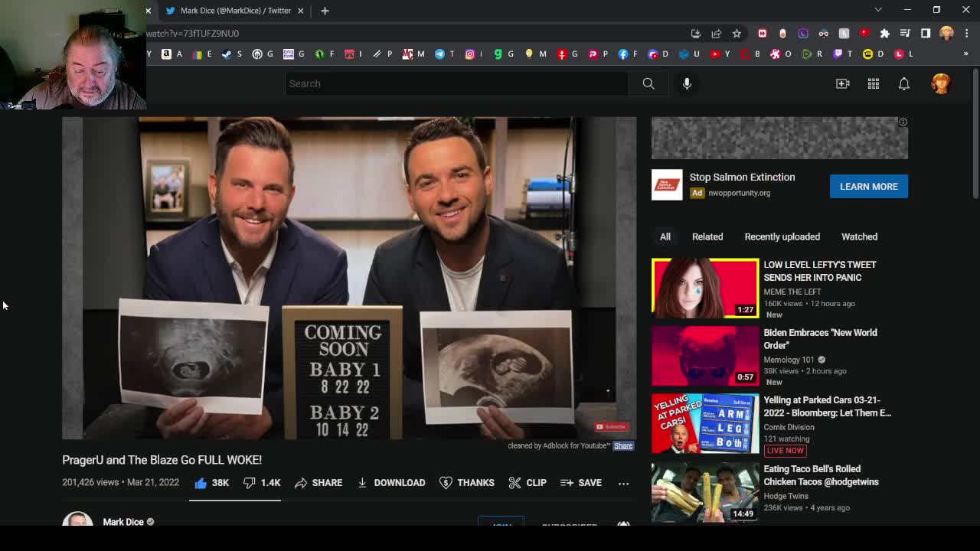Open a new browser tab
The width and height of the screenshot is (980, 551).
325,11
